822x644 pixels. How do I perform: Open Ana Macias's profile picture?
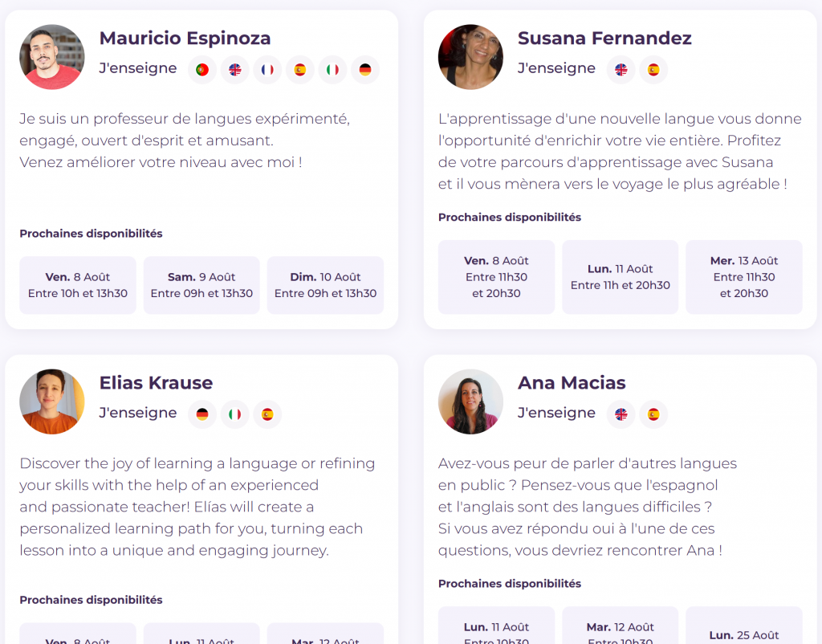(470, 401)
